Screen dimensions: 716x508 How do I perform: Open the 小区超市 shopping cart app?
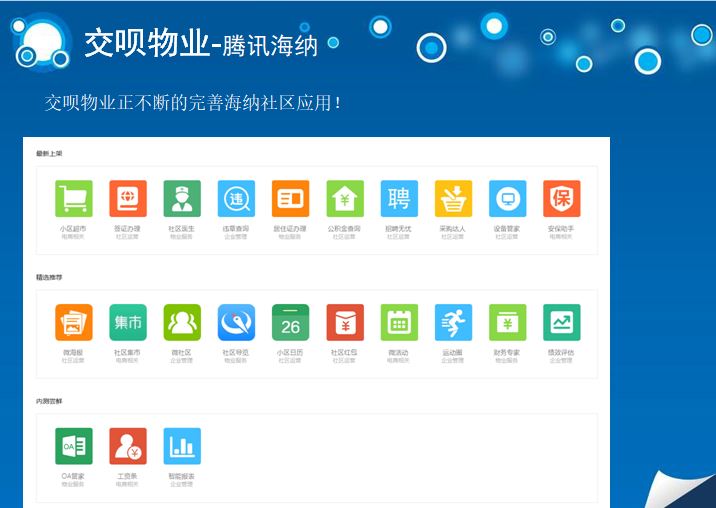pos(74,199)
